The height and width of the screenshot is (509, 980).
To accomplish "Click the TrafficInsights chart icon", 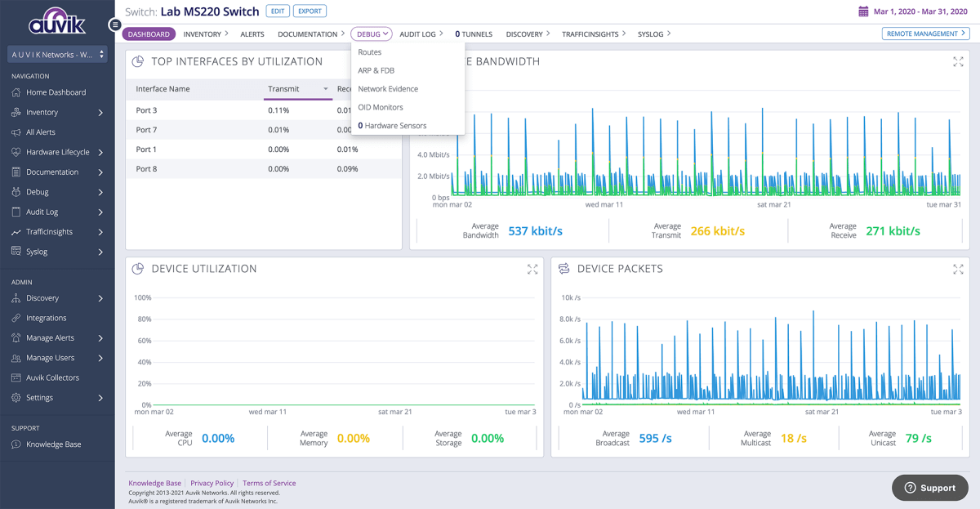I will (x=16, y=232).
